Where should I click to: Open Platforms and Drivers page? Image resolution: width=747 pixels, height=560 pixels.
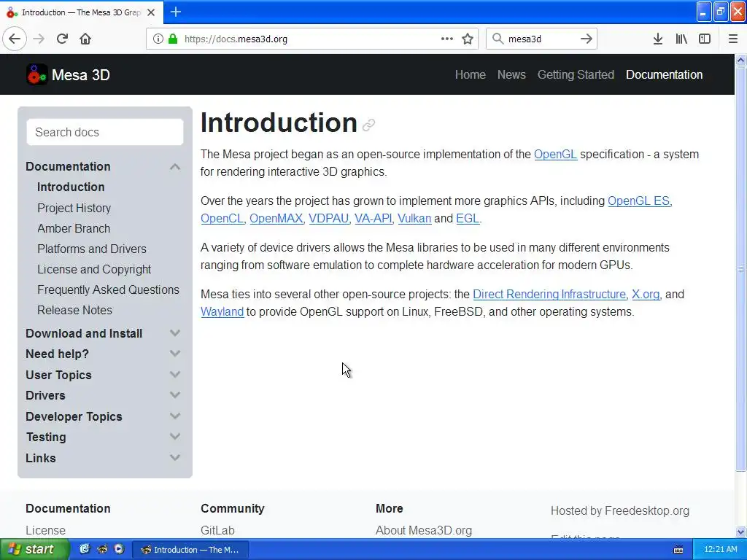92,249
